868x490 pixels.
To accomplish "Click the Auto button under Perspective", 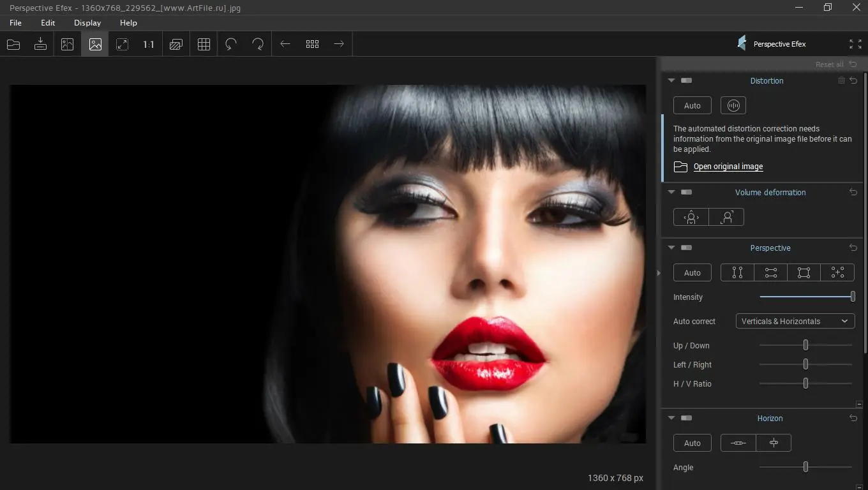I will (x=692, y=272).
